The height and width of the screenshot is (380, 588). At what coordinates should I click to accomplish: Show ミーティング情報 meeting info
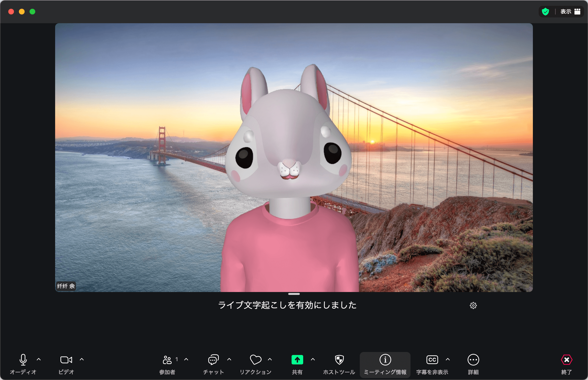(385, 360)
